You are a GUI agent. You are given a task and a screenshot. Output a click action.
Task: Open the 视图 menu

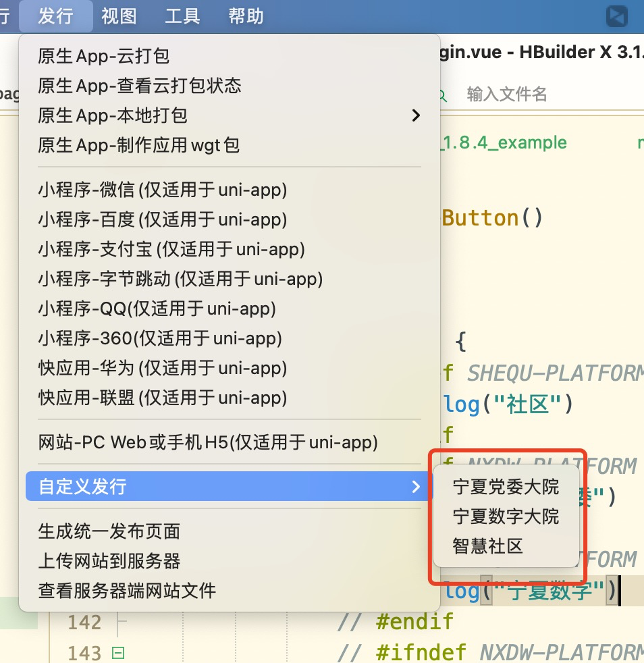click(x=118, y=16)
